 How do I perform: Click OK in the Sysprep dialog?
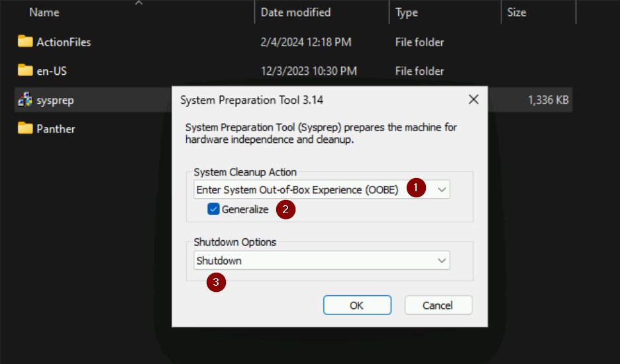(x=357, y=305)
